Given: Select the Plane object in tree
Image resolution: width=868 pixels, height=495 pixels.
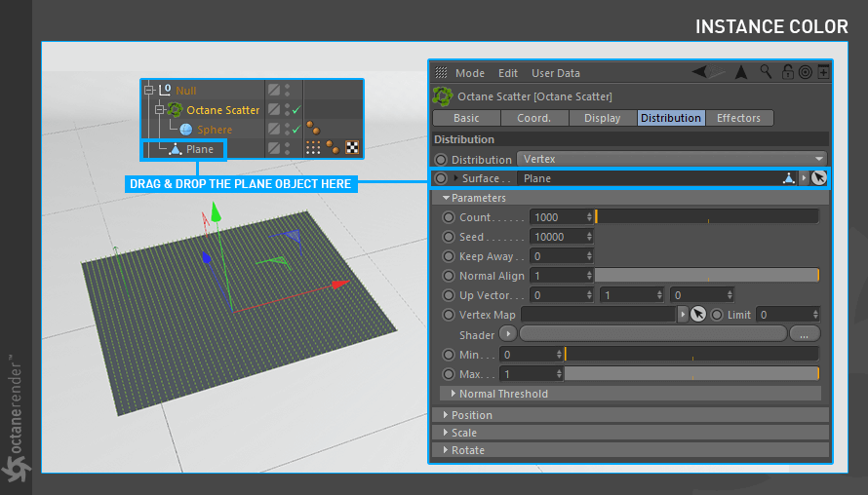Looking at the screenshot, I should (199, 149).
